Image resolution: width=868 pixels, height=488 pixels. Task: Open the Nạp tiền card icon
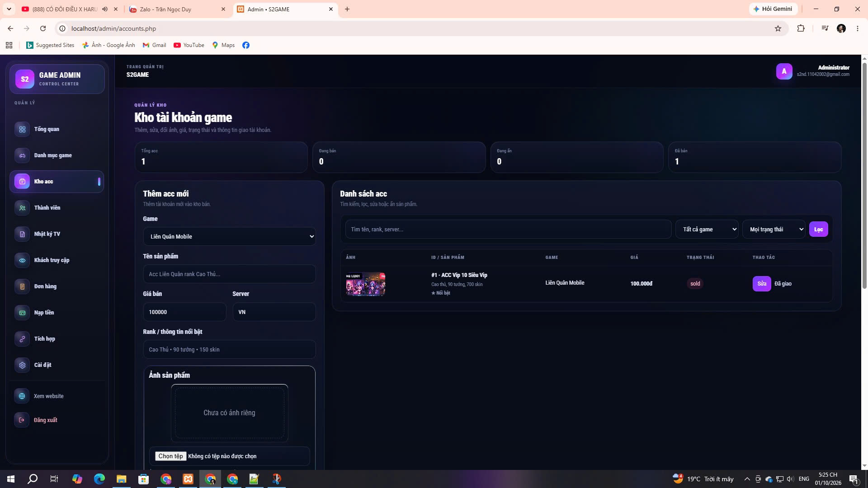click(x=22, y=313)
